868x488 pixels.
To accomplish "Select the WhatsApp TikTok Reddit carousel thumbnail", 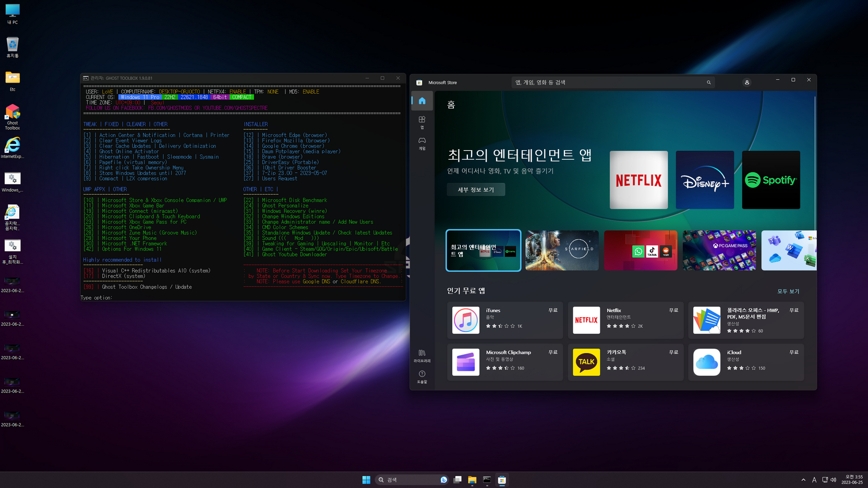I will pos(641,250).
